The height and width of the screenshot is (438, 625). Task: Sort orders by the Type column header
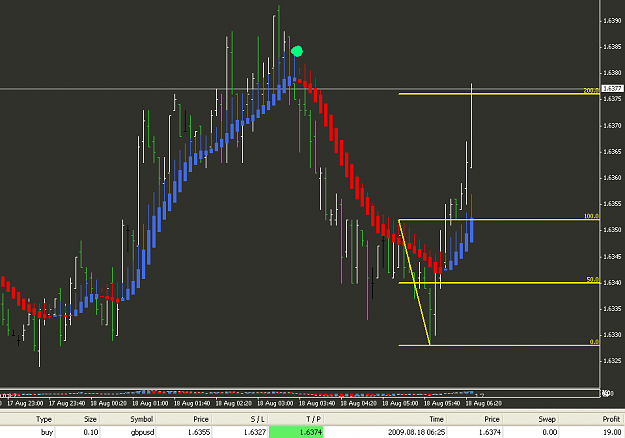44,419
